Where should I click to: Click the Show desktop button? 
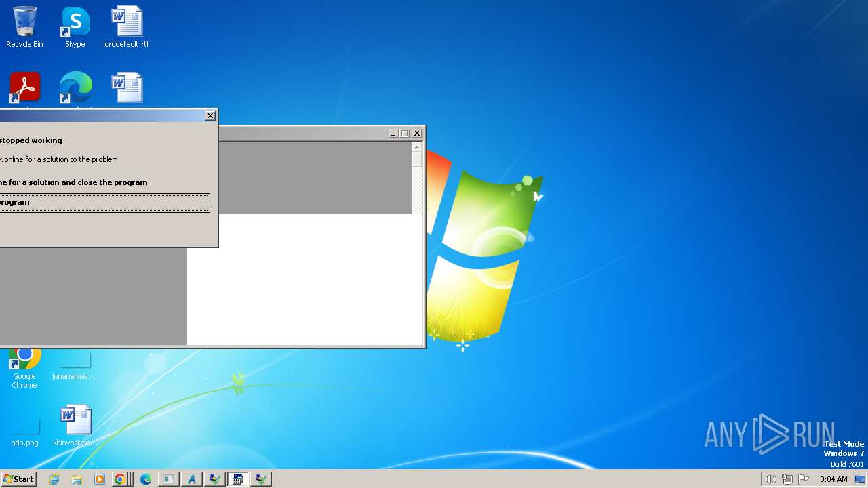pos(860,479)
